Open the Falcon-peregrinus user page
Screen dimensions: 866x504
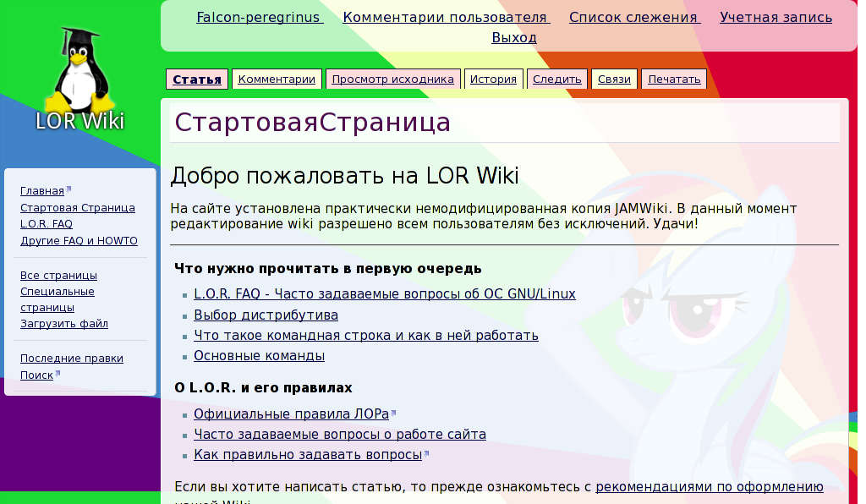click(x=259, y=16)
